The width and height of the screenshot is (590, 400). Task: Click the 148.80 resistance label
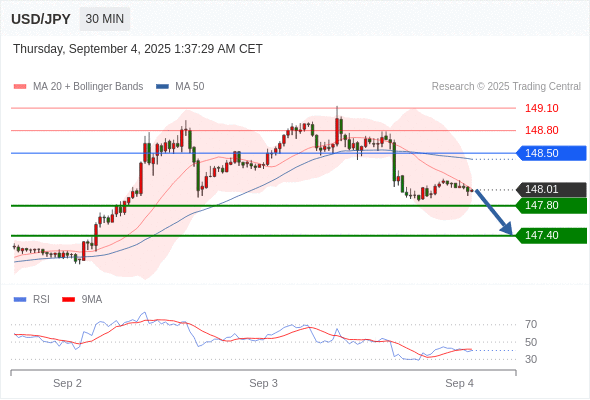541,130
